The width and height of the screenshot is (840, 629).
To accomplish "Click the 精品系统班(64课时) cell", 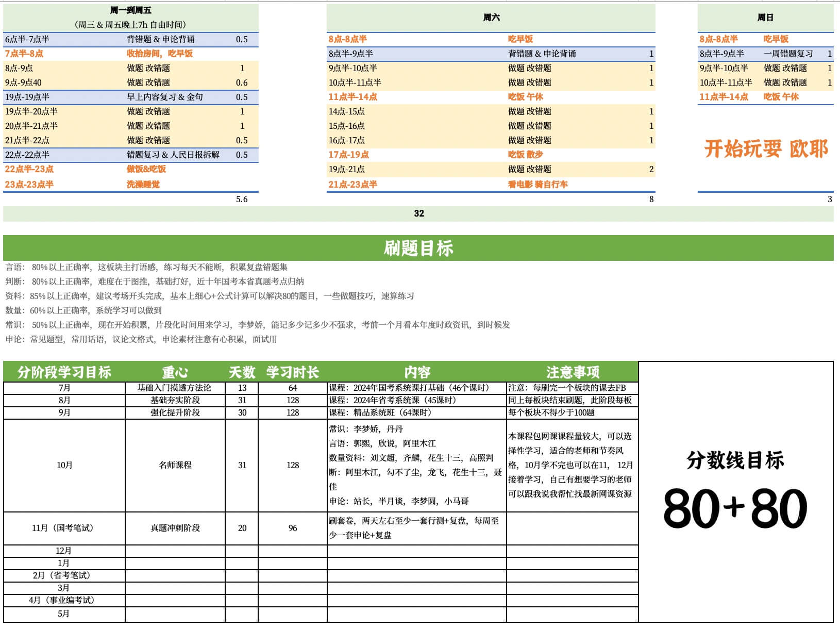I will tap(417, 412).
